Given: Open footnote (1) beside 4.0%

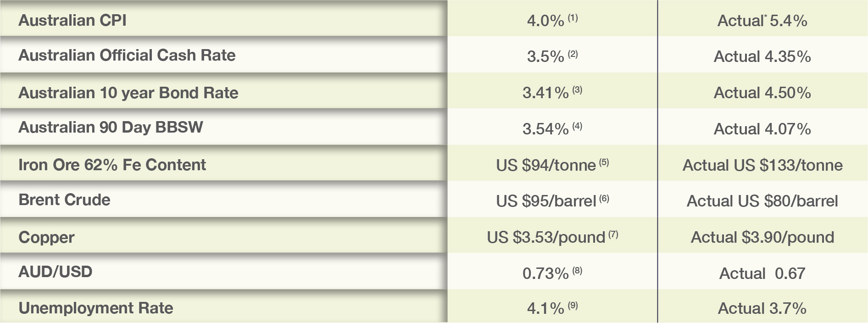Looking at the screenshot, I should point(573,18).
